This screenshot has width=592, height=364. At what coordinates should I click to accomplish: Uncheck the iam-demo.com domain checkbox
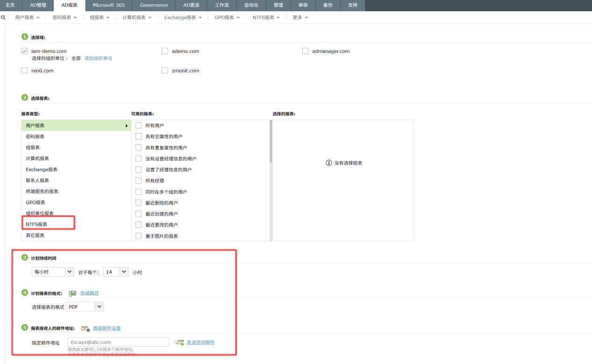[x=24, y=51]
